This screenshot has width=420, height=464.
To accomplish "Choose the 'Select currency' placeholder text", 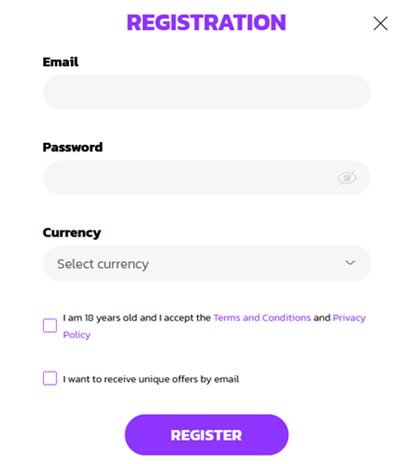I will pos(103,264).
